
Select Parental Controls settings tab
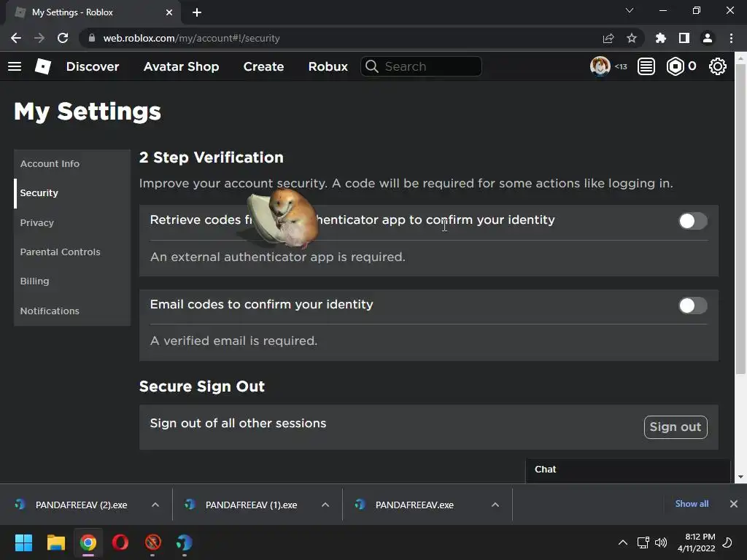(x=72, y=252)
